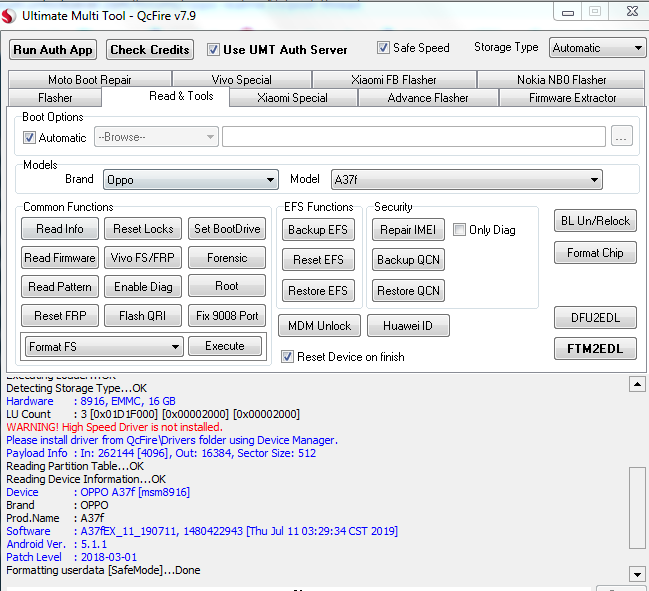
Task: Open the Storage Type dropdown
Action: pyautogui.click(x=597, y=48)
